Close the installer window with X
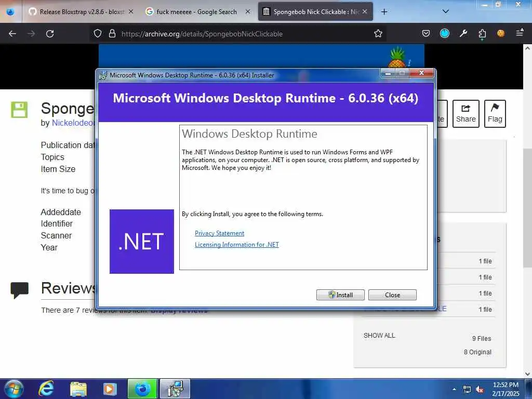The height and width of the screenshot is (399, 532). (421, 73)
